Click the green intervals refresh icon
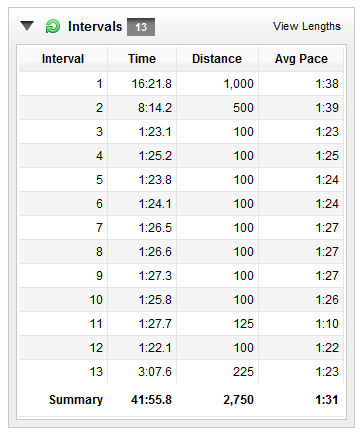Viewport: 360px width, 436px height. 53,26
